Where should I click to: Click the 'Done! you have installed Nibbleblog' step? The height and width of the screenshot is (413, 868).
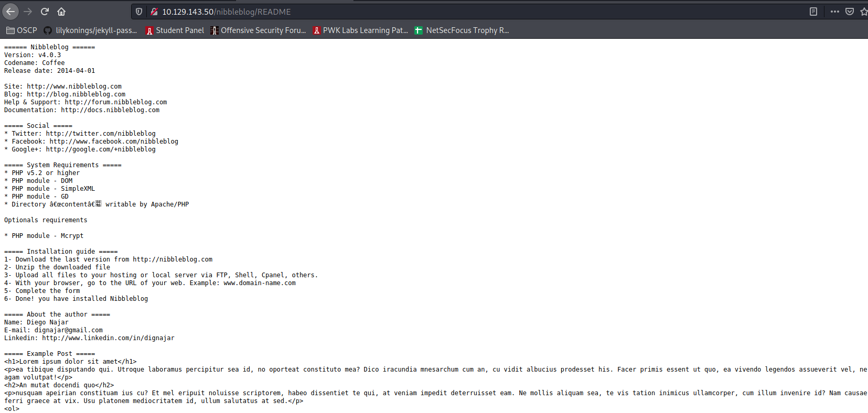[x=76, y=299]
